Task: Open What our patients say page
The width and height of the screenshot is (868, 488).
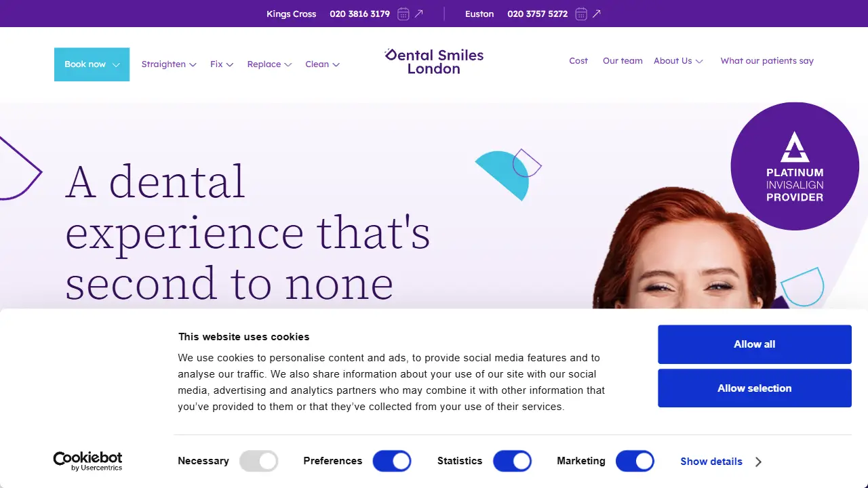Action: click(767, 61)
